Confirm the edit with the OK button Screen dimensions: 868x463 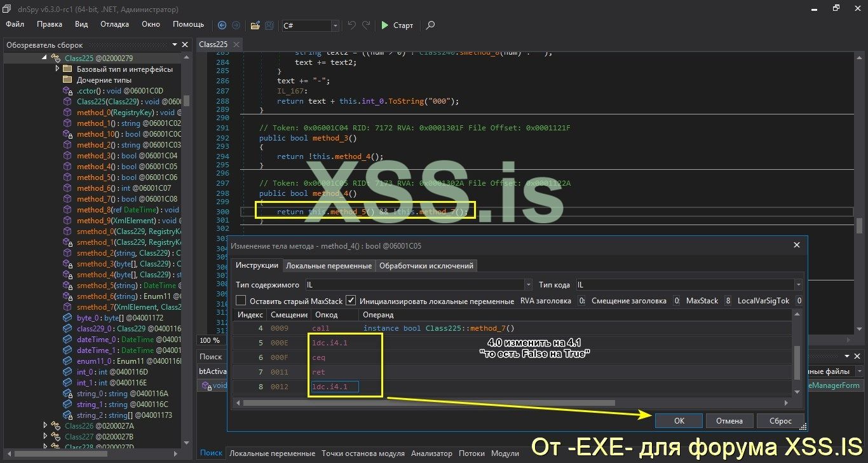pyautogui.click(x=679, y=421)
